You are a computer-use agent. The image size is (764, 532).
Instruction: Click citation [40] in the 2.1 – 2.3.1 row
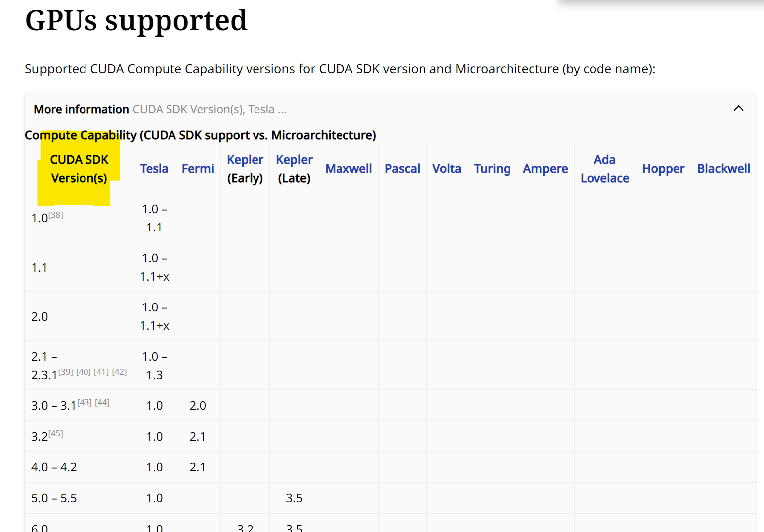pos(84,372)
